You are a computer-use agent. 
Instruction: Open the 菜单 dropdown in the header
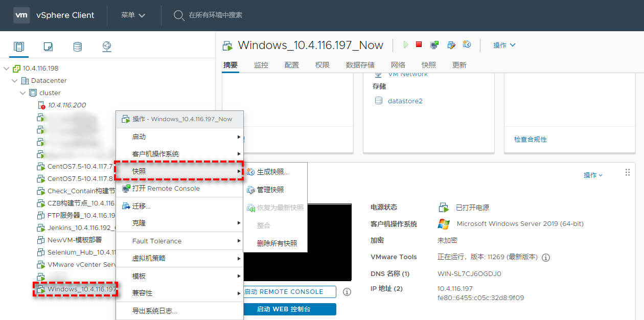pos(133,15)
